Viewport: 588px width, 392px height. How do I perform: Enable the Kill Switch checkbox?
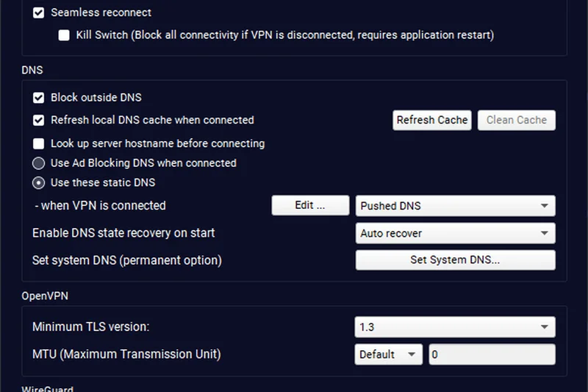coord(64,35)
